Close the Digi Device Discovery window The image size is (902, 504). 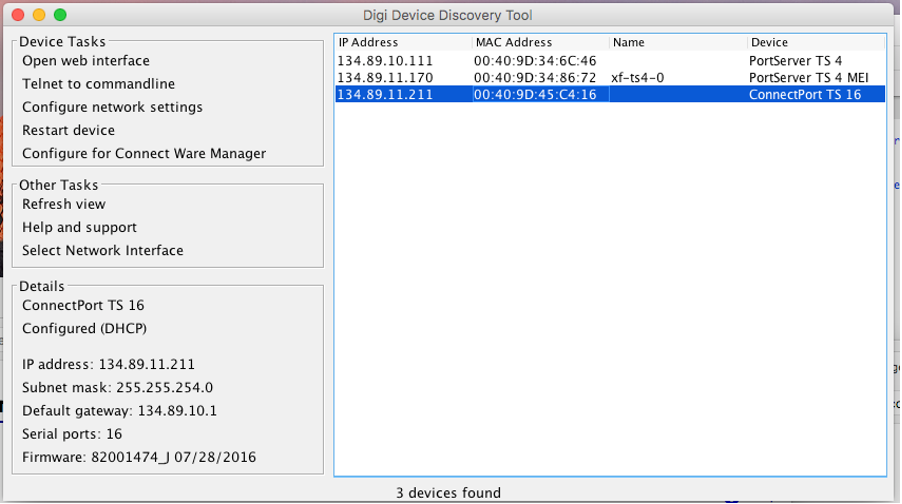18,15
